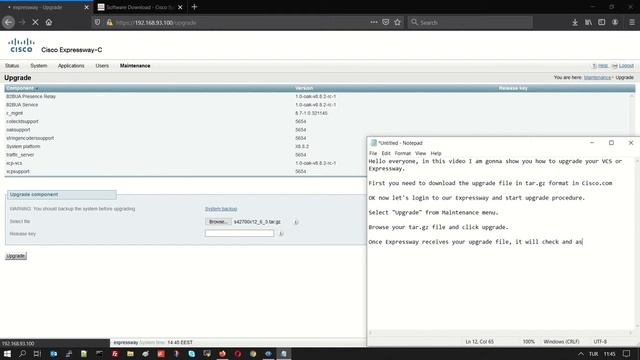Sort by the Component column header
This screenshot has height=360, width=640.
click(20, 88)
